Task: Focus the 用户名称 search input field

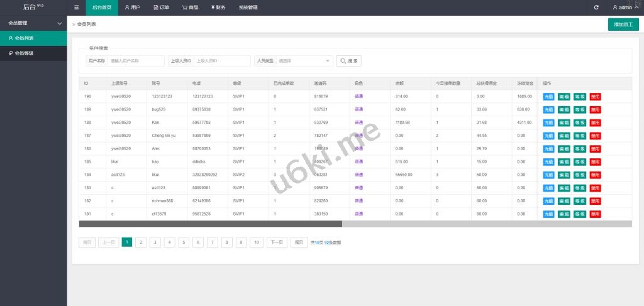Action: click(136, 61)
